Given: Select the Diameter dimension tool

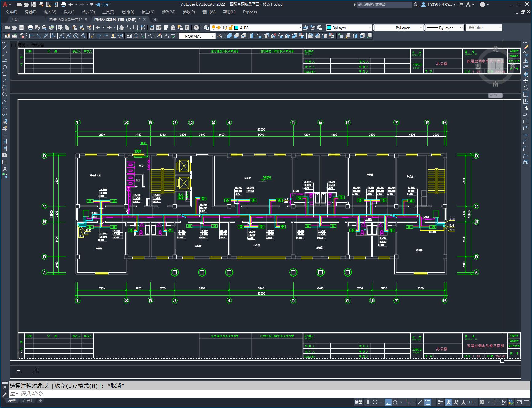Looking at the screenshot, I should (76, 36).
